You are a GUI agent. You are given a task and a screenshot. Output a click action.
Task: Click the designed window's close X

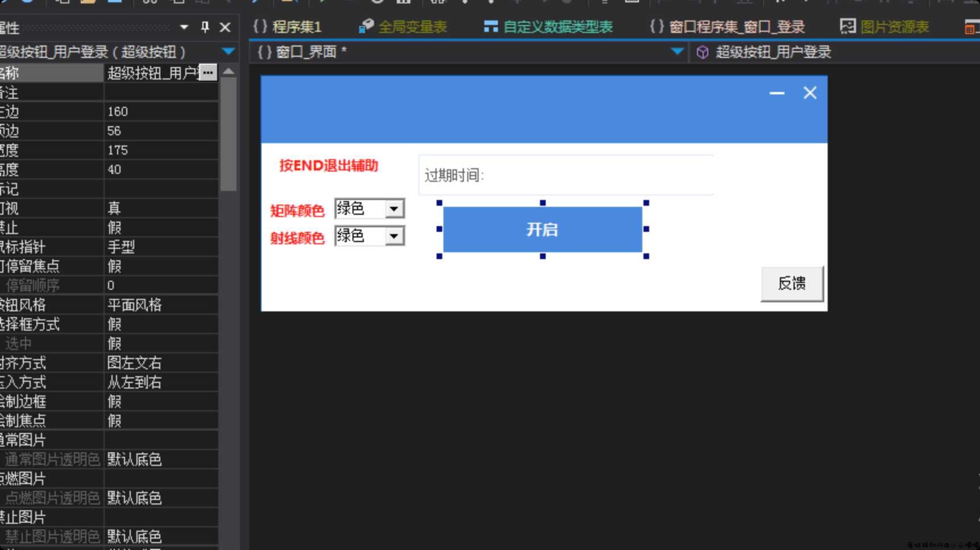[810, 93]
